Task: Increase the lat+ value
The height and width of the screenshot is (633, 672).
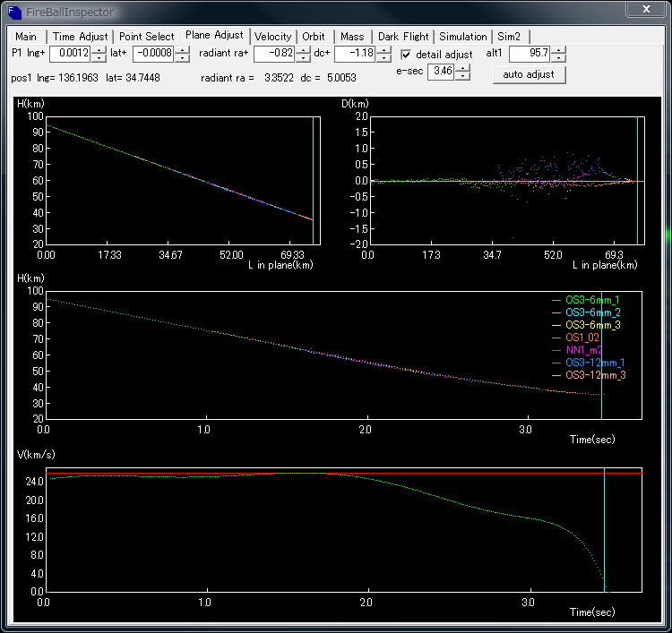Action: click(x=183, y=49)
